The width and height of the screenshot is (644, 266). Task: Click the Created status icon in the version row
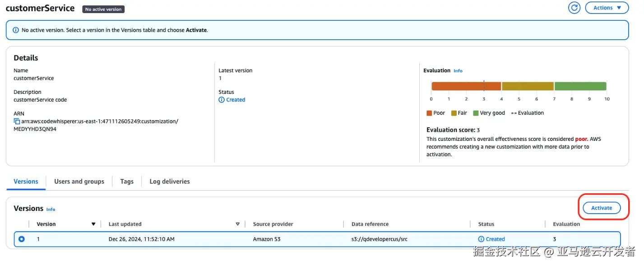(481, 239)
